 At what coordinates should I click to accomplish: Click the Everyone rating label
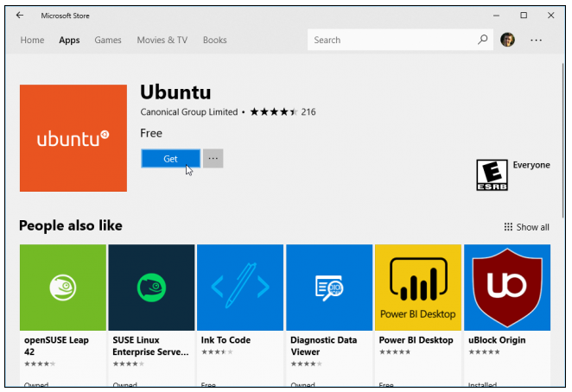pyautogui.click(x=531, y=165)
